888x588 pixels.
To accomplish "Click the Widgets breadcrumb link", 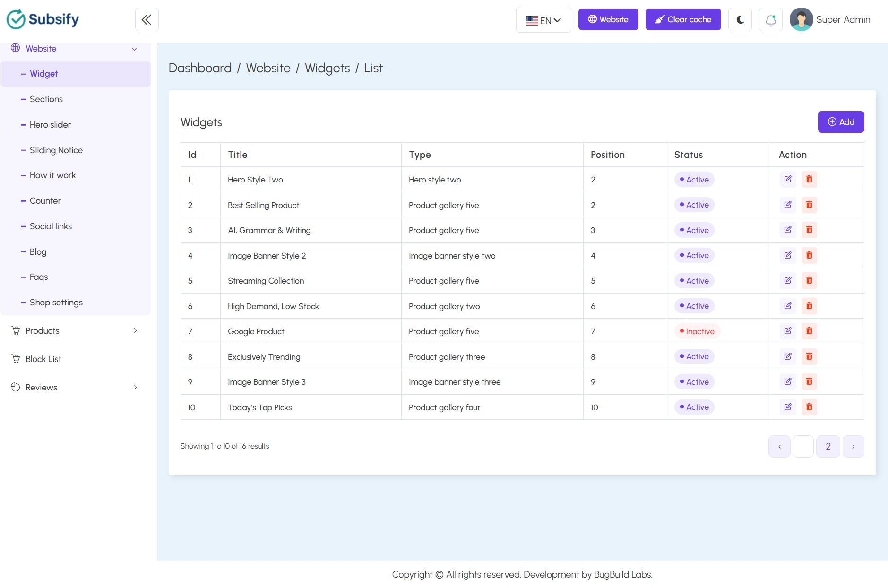I will [x=328, y=68].
